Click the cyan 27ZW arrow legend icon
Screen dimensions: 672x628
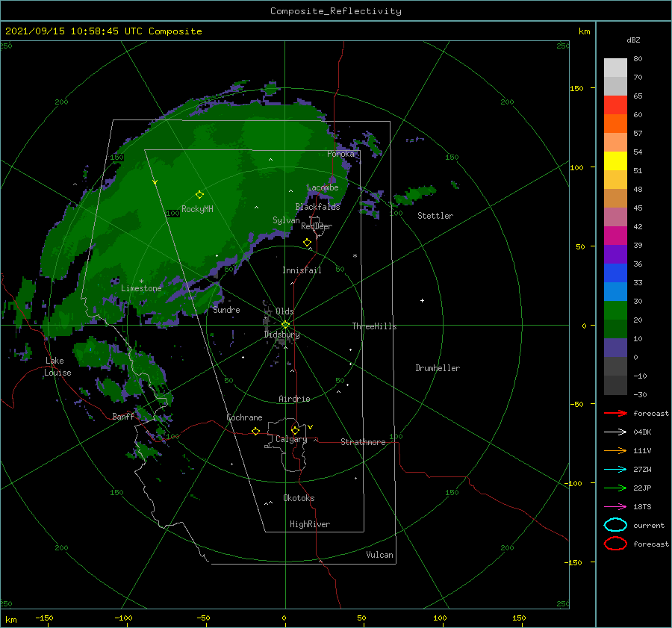[x=615, y=470]
